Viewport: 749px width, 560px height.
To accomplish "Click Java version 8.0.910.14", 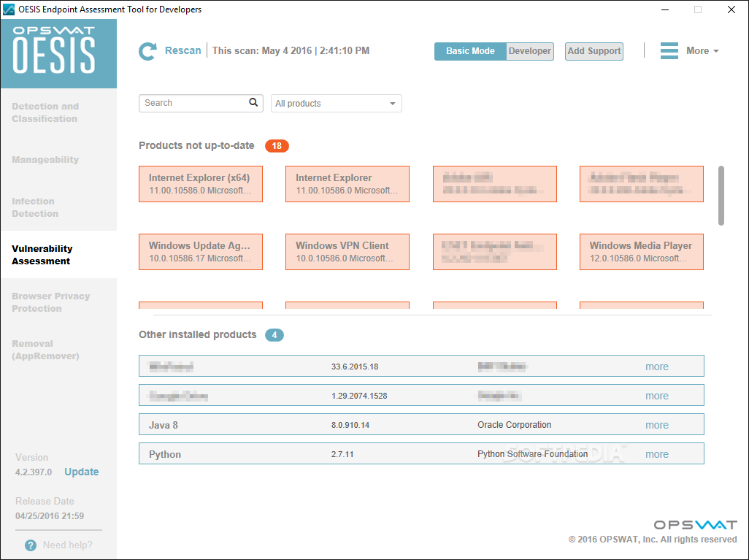I will [x=350, y=425].
